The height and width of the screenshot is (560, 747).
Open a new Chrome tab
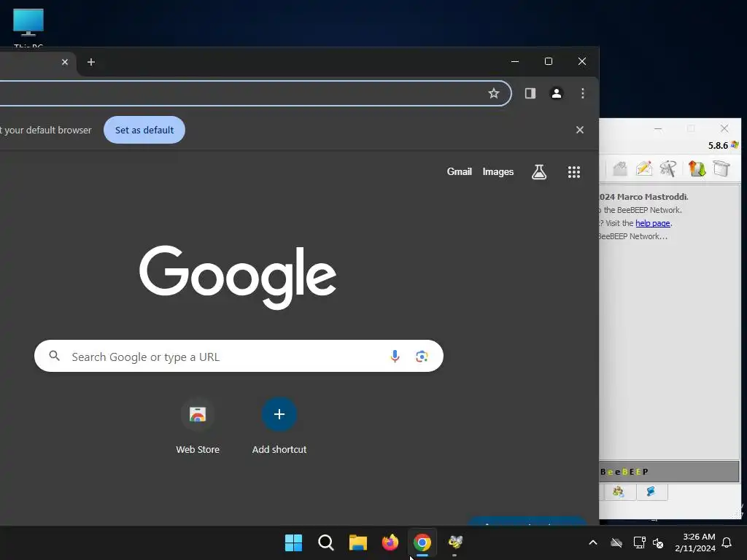click(91, 62)
